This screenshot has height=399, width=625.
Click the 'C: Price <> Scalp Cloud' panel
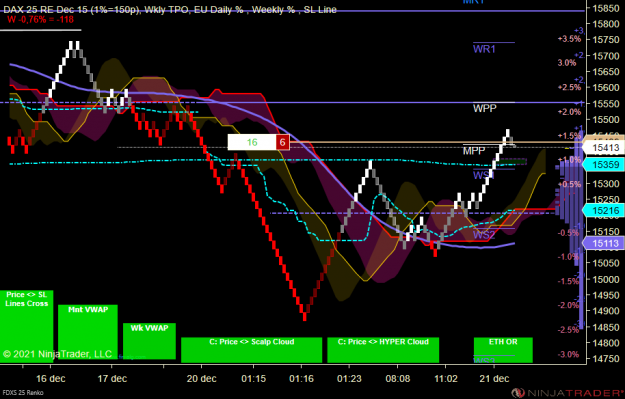click(252, 350)
